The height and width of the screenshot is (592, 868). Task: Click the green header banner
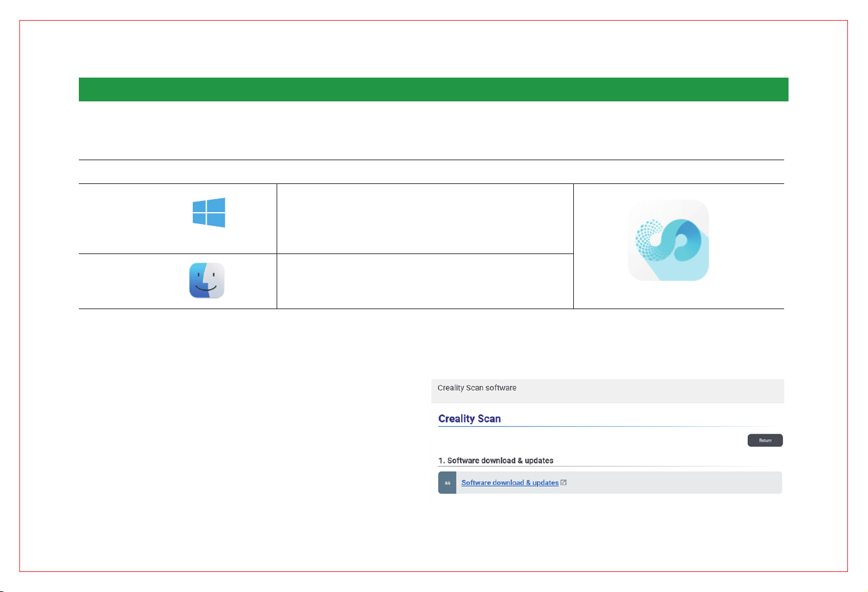pos(433,89)
